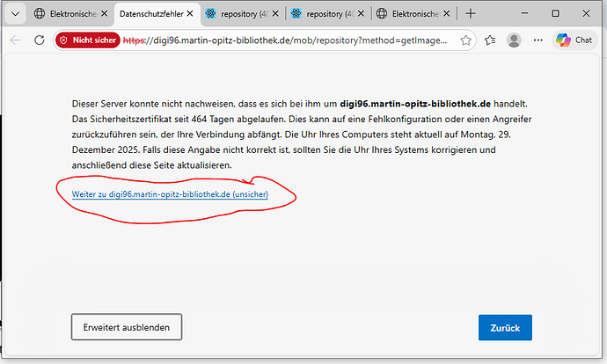This screenshot has width=607, height=364.
Task: Go back with the arrow button
Action: tap(16, 40)
